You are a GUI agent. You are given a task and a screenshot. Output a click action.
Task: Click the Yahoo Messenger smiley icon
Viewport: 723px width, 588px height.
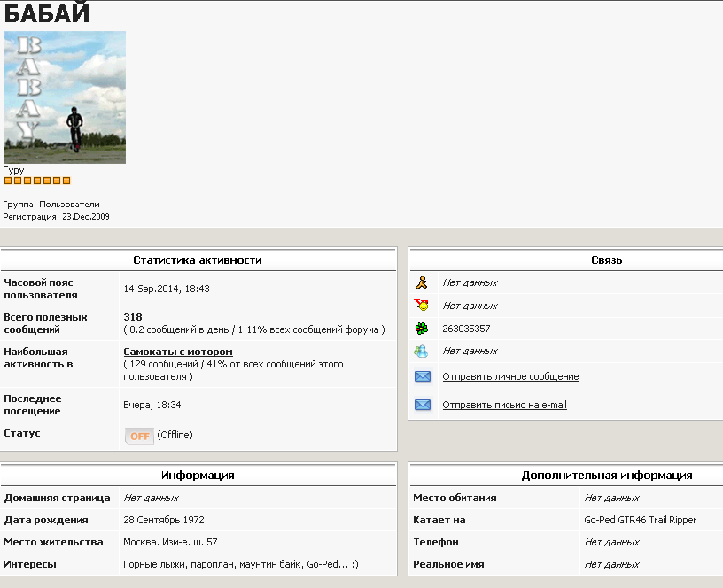(x=422, y=306)
